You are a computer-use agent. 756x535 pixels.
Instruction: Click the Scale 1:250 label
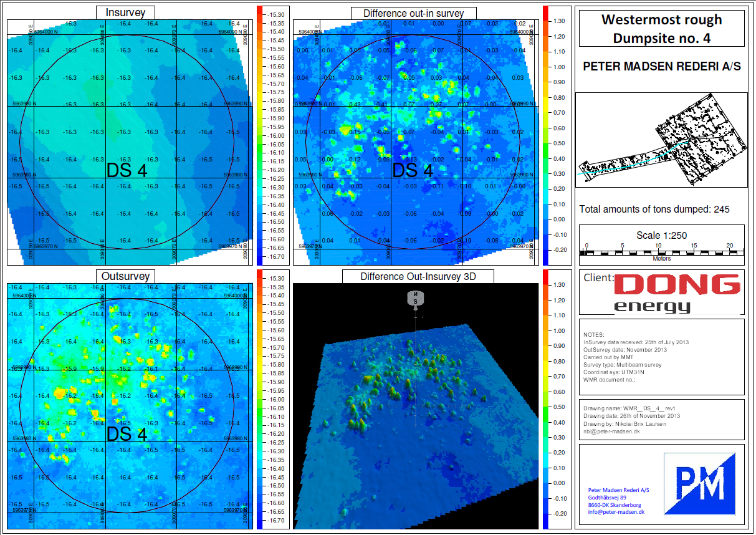[x=661, y=235]
